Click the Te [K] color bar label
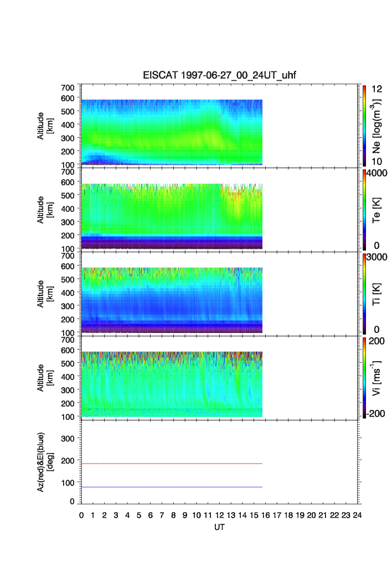This screenshot has width=392, height=588. click(376, 210)
